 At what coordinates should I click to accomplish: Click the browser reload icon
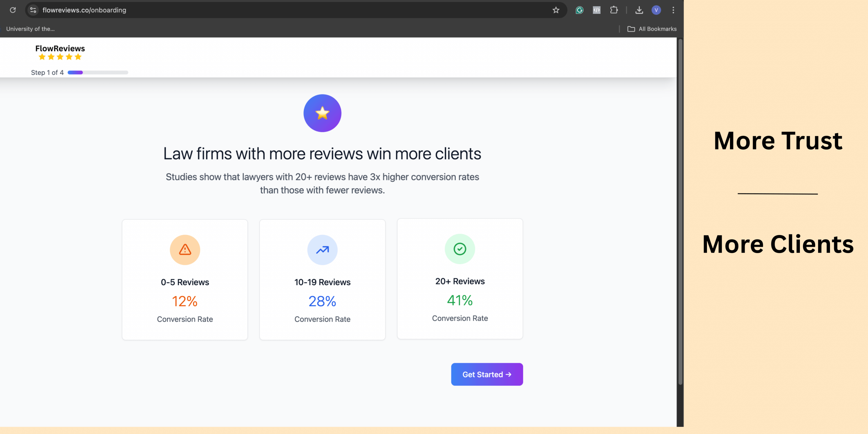coord(13,10)
